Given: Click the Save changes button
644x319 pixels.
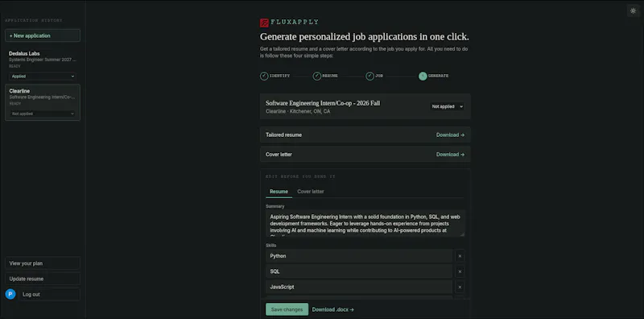Looking at the screenshot, I should (287, 309).
